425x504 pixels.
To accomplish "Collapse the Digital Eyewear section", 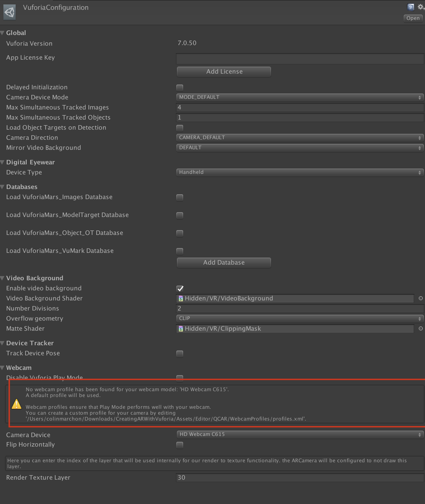I will (x=2, y=162).
